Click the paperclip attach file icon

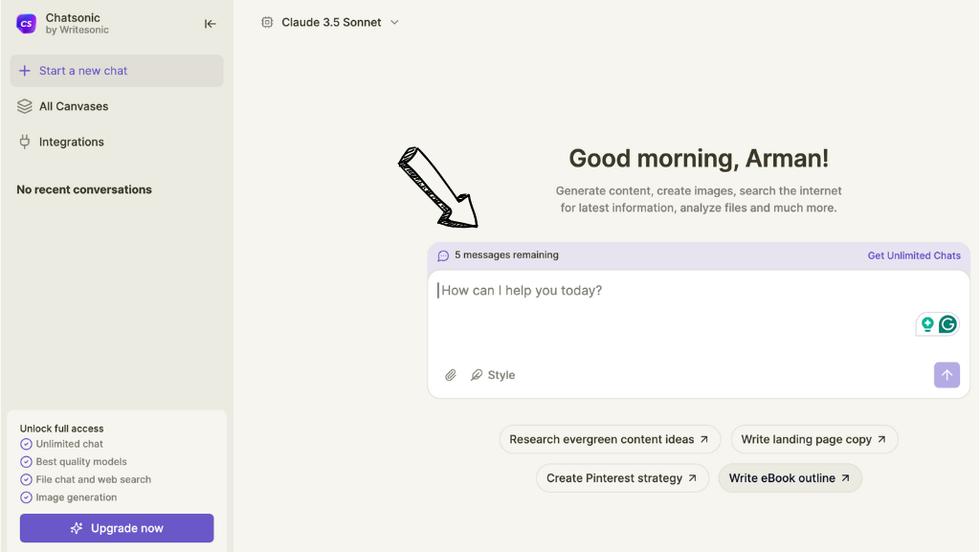(x=451, y=375)
